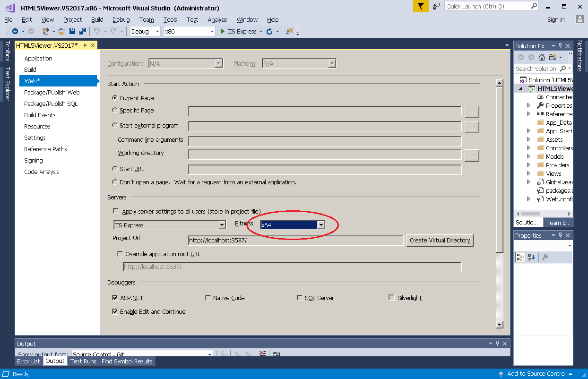The width and height of the screenshot is (588, 379).
Task: Check Override application root URL
Action: tap(120, 254)
